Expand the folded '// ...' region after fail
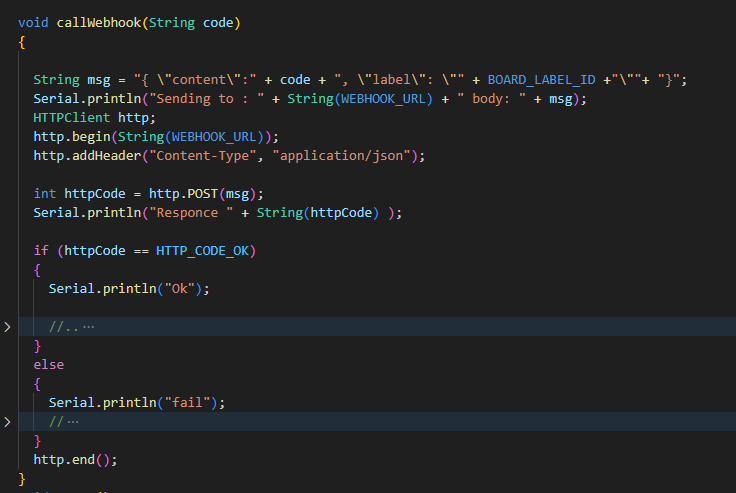Viewport: 736px width, 493px height. [x=7, y=422]
